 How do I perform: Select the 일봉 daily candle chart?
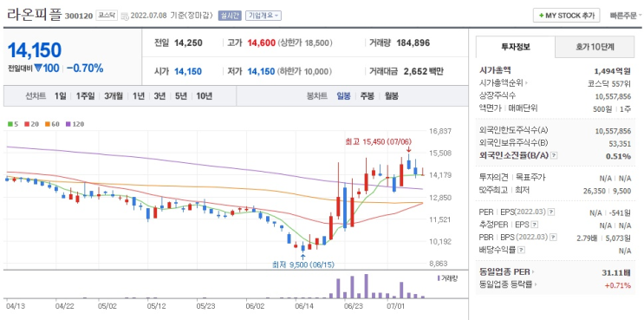344,96
